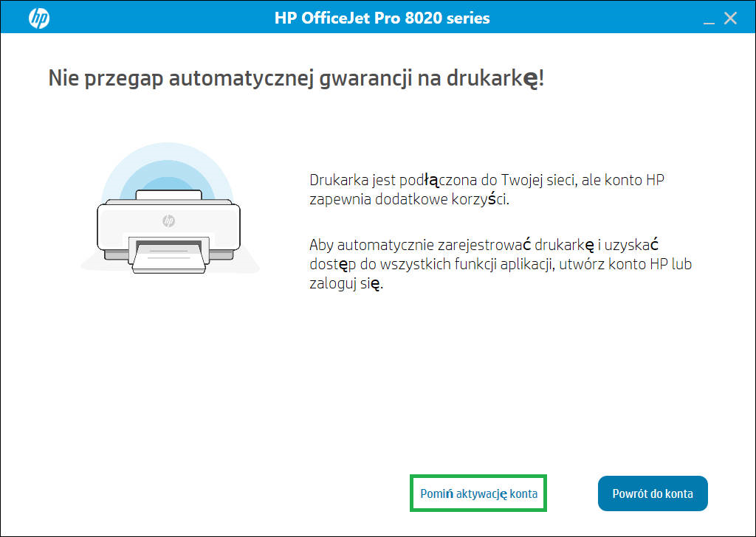
Task: Click the heading 'Nie przegap automatycznej gwarancji na drukarkę!'
Action: coord(296,78)
